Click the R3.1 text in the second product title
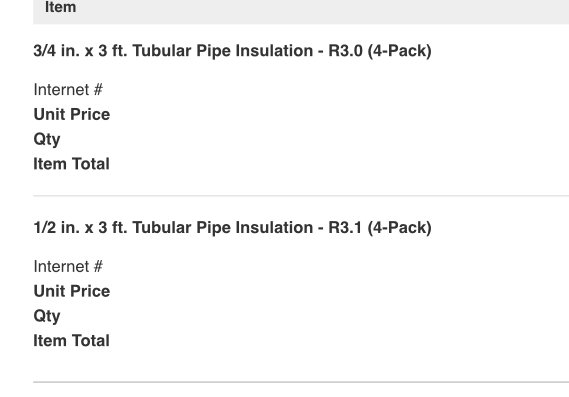Image resolution: width=569 pixels, height=397 pixels. (x=345, y=228)
